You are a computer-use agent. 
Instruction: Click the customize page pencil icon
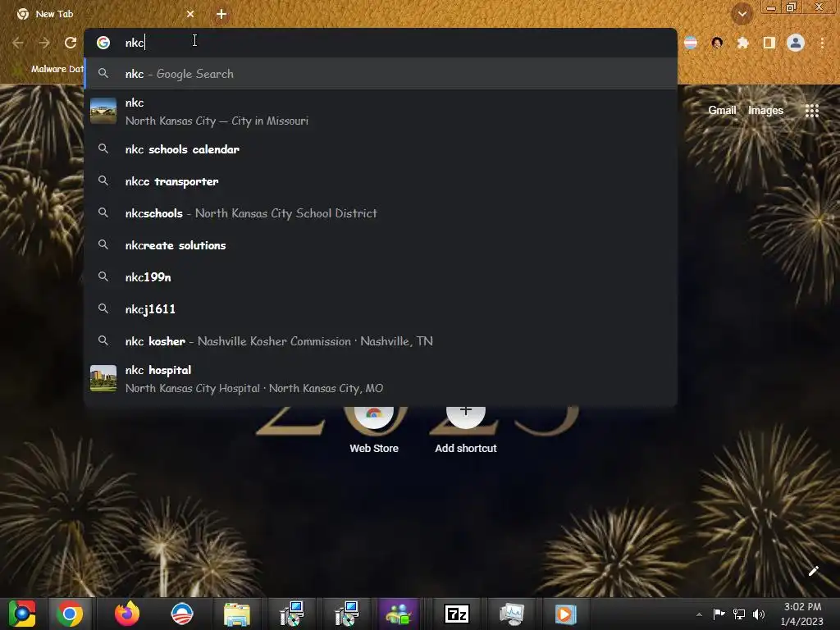coord(813,571)
